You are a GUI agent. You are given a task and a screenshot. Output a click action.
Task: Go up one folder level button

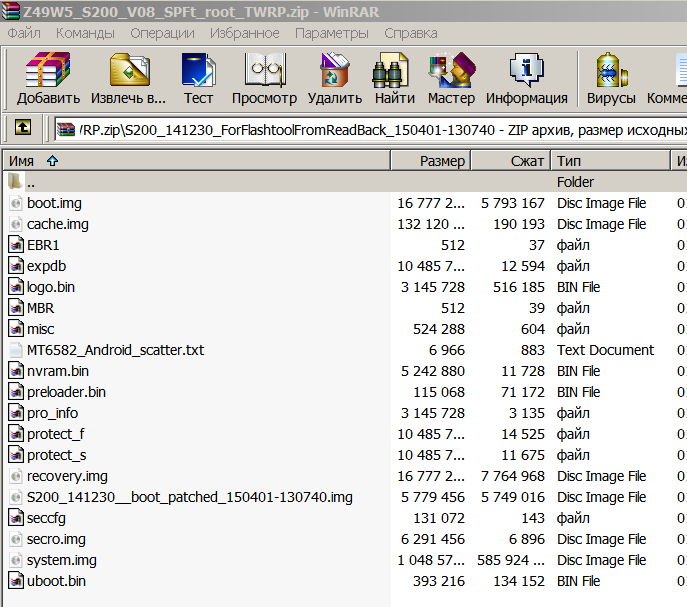coord(22,128)
